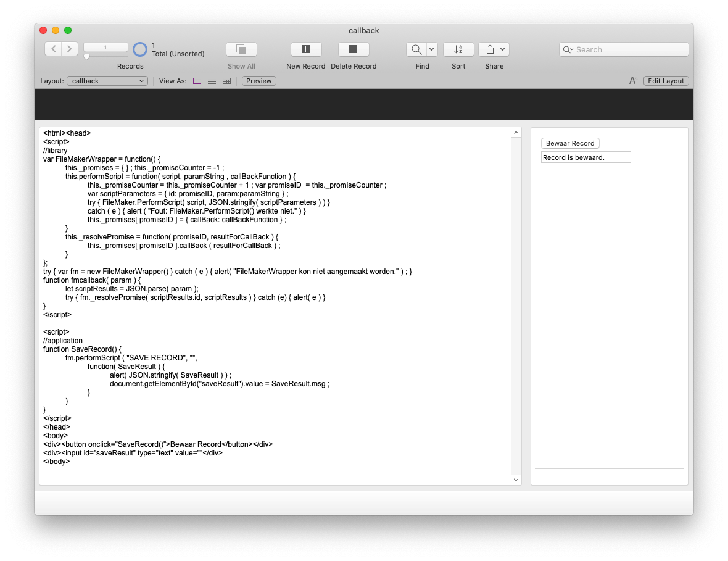The image size is (728, 561).
Task: Move the record slider handle
Action: pos(87,57)
